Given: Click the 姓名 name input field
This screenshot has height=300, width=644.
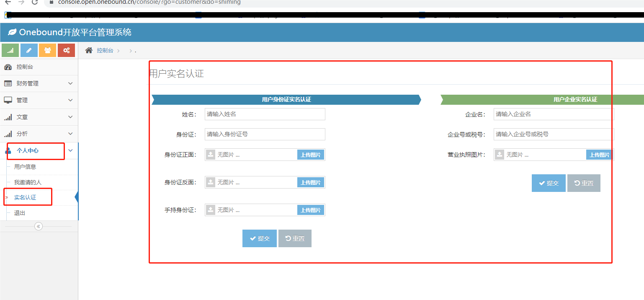Looking at the screenshot, I should click(265, 114).
